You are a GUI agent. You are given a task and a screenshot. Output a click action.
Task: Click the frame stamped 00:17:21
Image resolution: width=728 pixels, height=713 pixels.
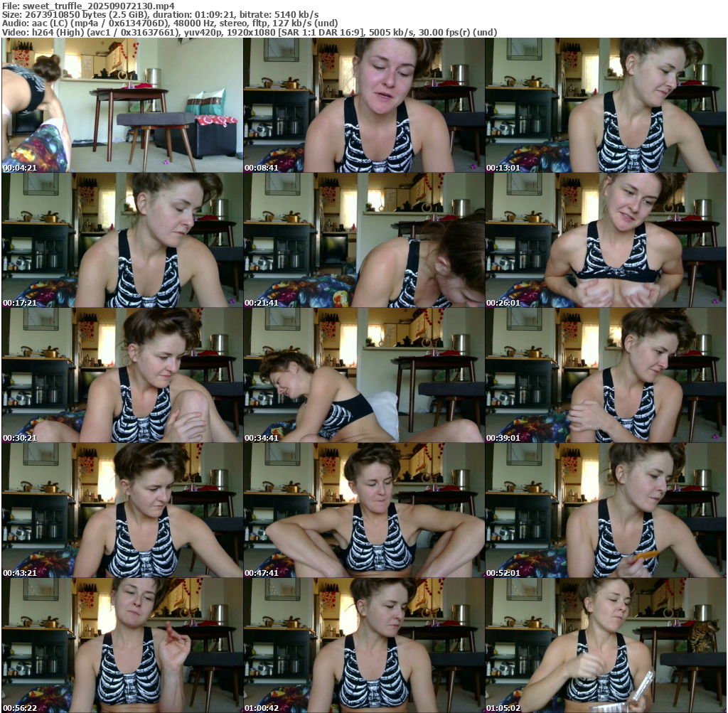[x=122, y=240]
